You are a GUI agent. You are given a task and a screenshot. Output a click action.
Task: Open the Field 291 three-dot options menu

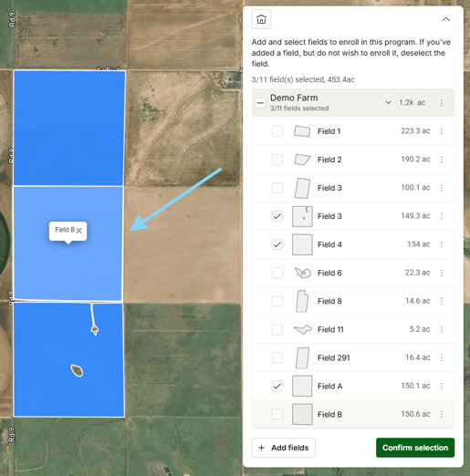[x=442, y=357]
